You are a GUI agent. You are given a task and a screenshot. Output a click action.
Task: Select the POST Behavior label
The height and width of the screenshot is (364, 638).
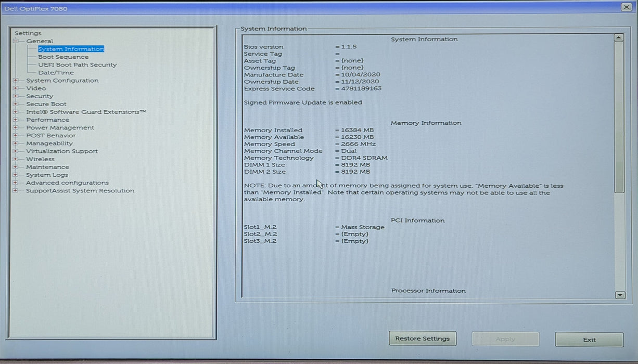coord(50,135)
